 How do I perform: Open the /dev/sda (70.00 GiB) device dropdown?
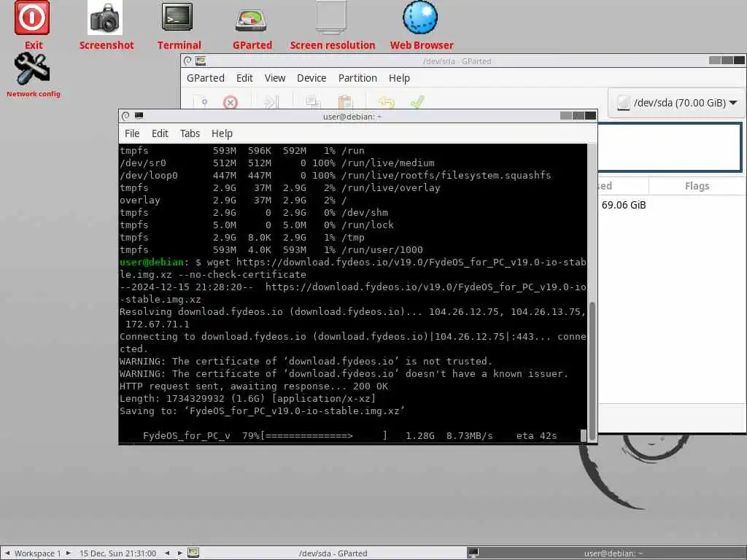[x=676, y=103]
